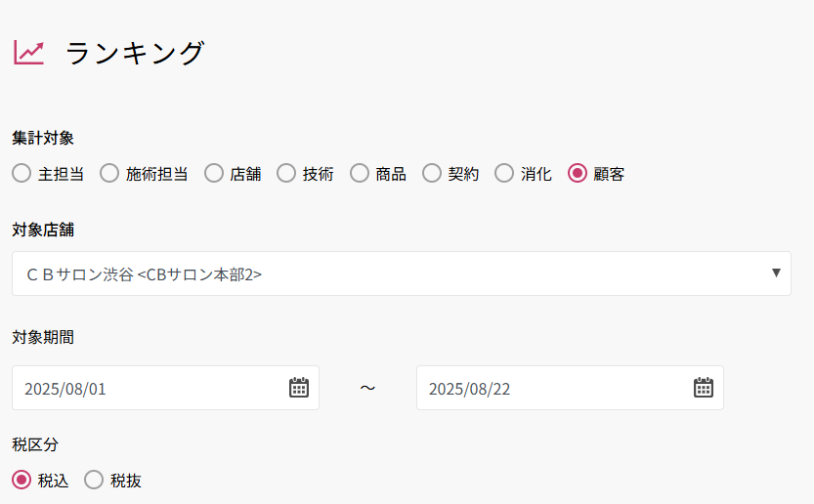Pick the 消化 radio button

pyautogui.click(x=504, y=174)
